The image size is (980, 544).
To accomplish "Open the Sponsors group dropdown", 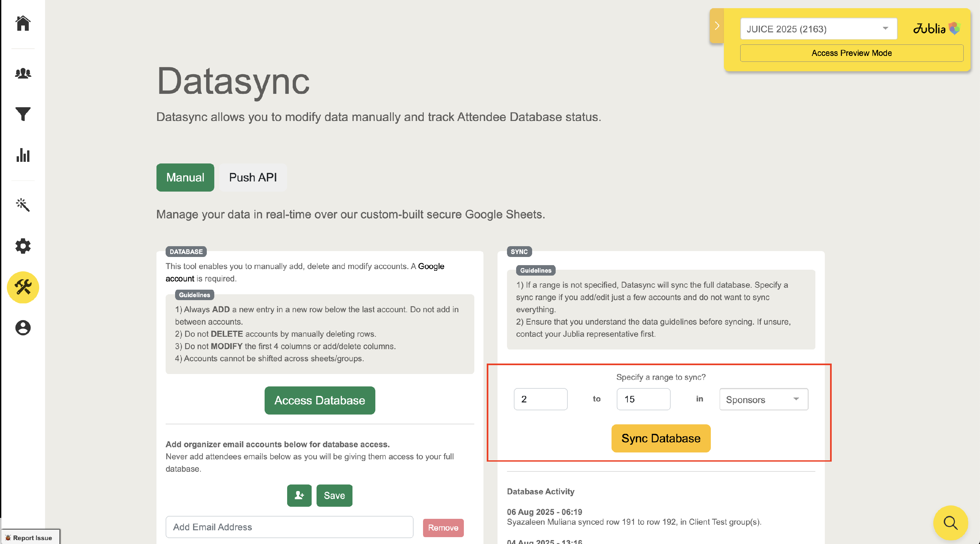I will [763, 399].
